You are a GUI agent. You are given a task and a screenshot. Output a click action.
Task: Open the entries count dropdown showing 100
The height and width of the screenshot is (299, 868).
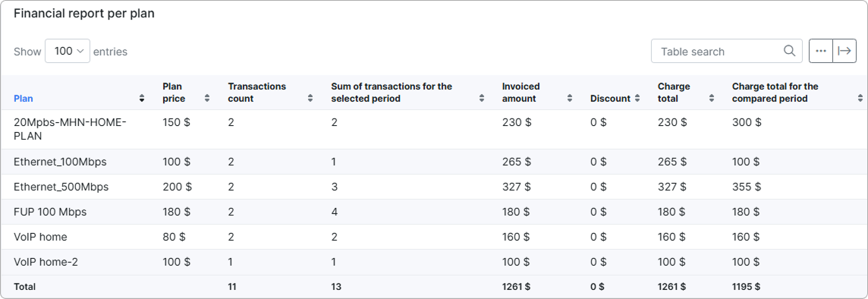click(67, 51)
